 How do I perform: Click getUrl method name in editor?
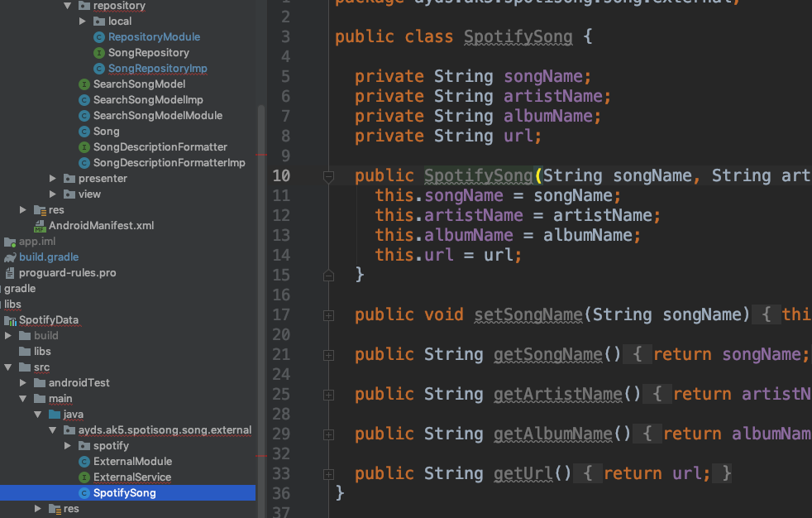pyautogui.click(x=523, y=473)
